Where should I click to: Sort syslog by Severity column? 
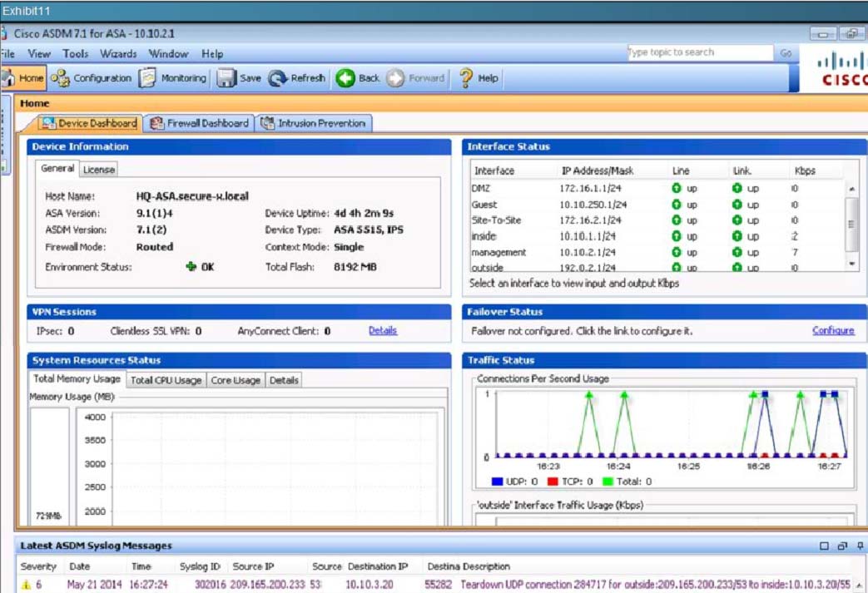[x=39, y=566]
